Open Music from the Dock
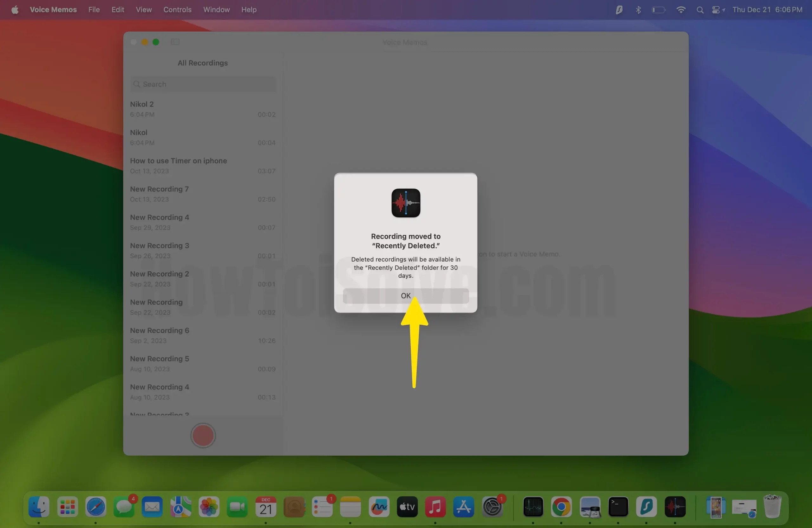The height and width of the screenshot is (528, 812). (435, 506)
